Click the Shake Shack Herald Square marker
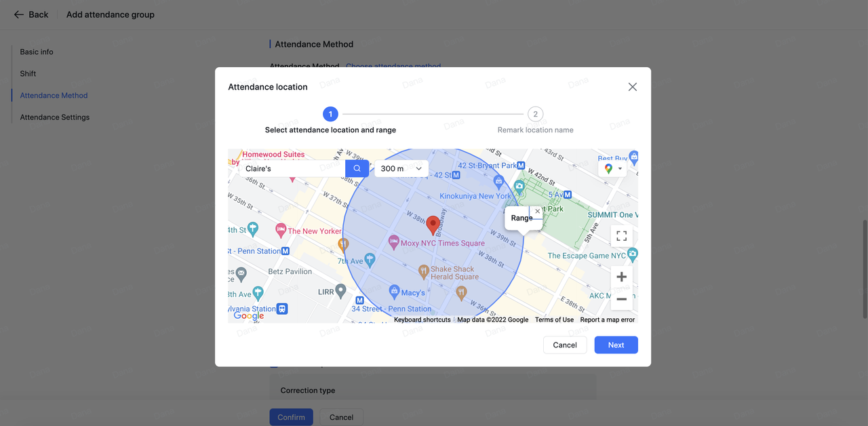 [423, 271]
